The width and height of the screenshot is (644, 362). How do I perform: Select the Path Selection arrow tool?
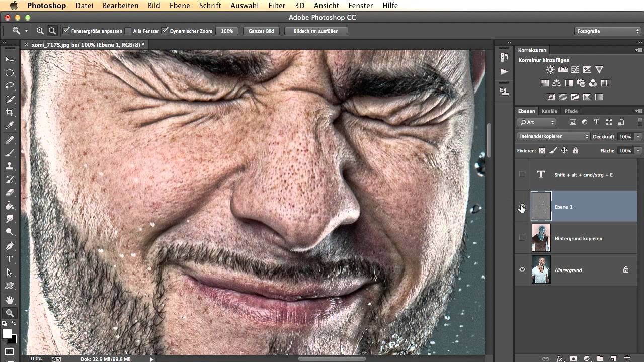9,273
